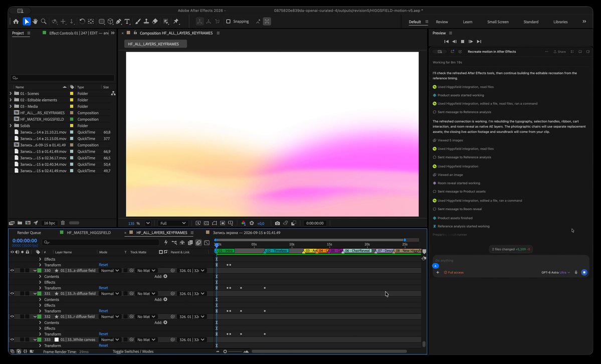The image size is (601, 364).
Task: Select the Hand tool
Action: (35, 22)
